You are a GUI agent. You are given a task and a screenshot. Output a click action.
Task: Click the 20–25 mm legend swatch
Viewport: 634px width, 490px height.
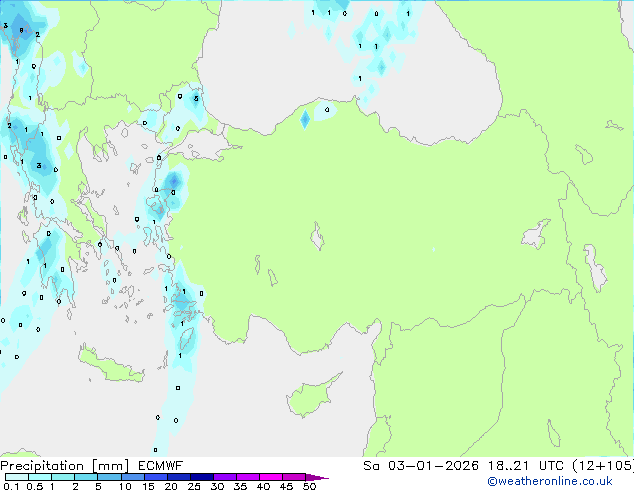click(x=178, y=477)
